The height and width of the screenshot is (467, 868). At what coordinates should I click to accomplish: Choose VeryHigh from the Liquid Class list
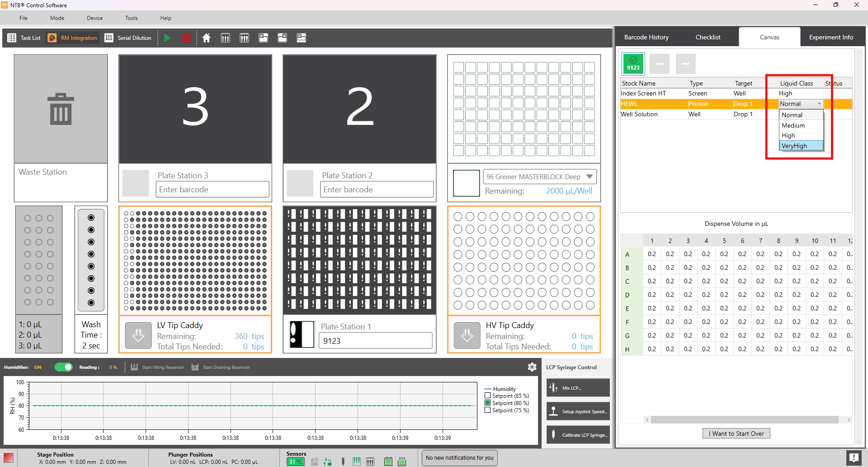click(801, 146)
